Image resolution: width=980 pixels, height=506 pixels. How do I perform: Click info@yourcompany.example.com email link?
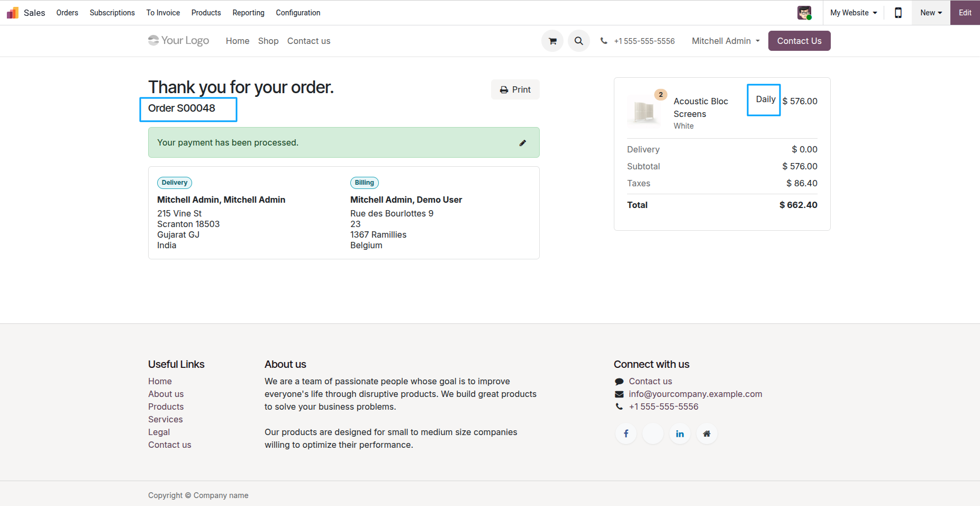(x=695, y=394)
